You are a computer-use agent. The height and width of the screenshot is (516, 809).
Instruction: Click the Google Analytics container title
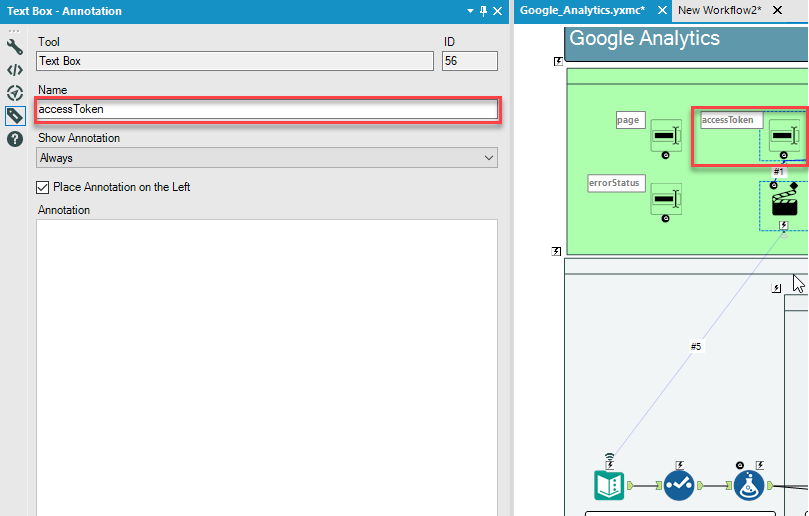(644, 39)
